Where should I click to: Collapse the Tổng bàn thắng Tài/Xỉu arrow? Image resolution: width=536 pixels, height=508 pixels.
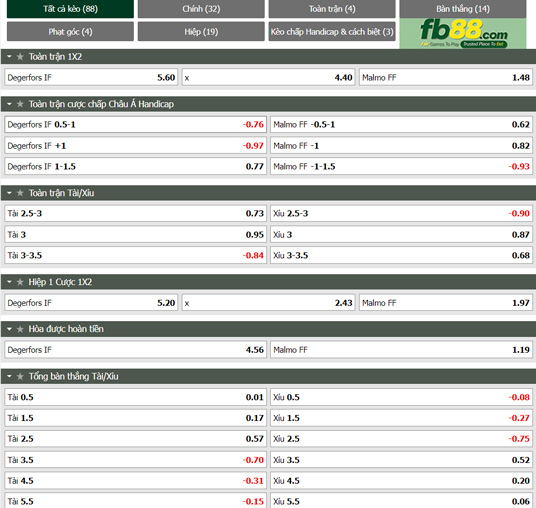click(9, 376)
